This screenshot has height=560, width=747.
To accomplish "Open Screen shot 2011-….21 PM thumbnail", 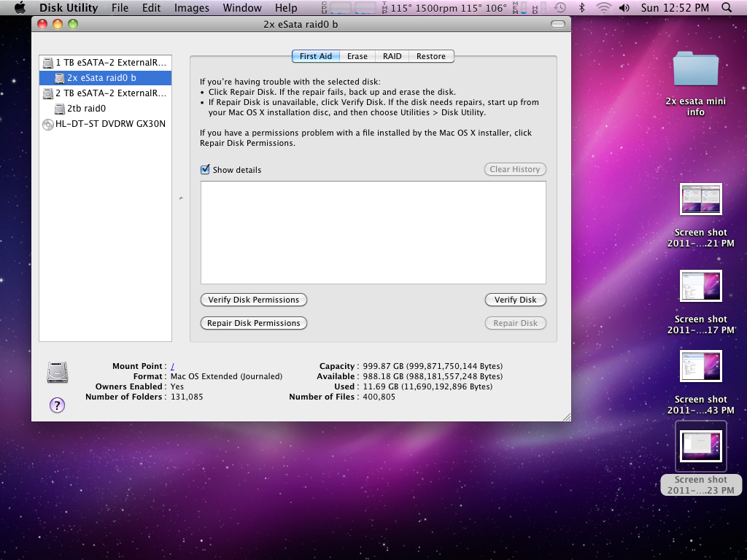I will coord(701,199).
